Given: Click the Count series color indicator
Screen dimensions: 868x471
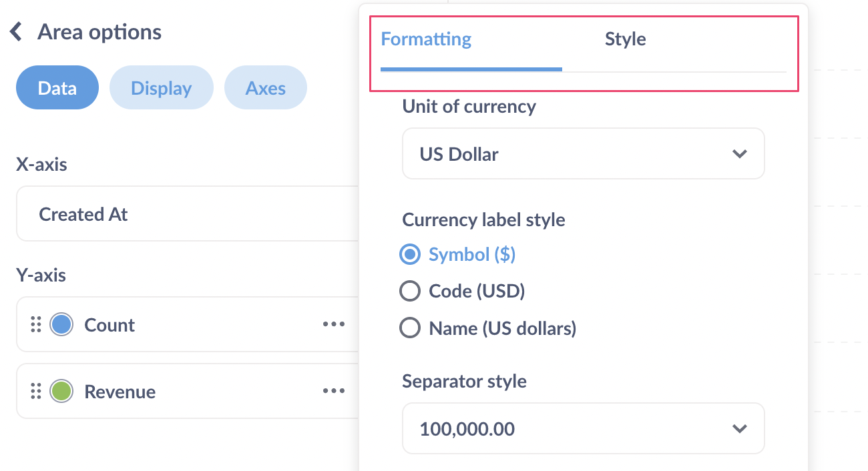Looking at the screenshot, I should point(61,324).
